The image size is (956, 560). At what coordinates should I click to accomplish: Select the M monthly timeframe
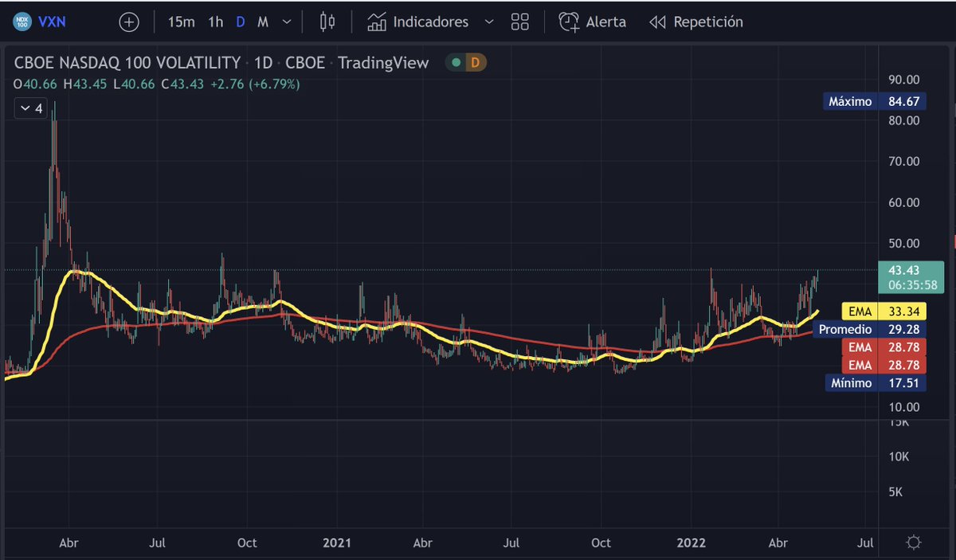(262, 22)
